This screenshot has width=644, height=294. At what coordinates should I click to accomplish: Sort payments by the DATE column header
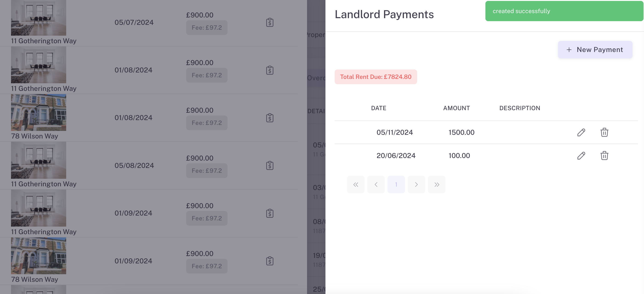[x=379, y=108]
